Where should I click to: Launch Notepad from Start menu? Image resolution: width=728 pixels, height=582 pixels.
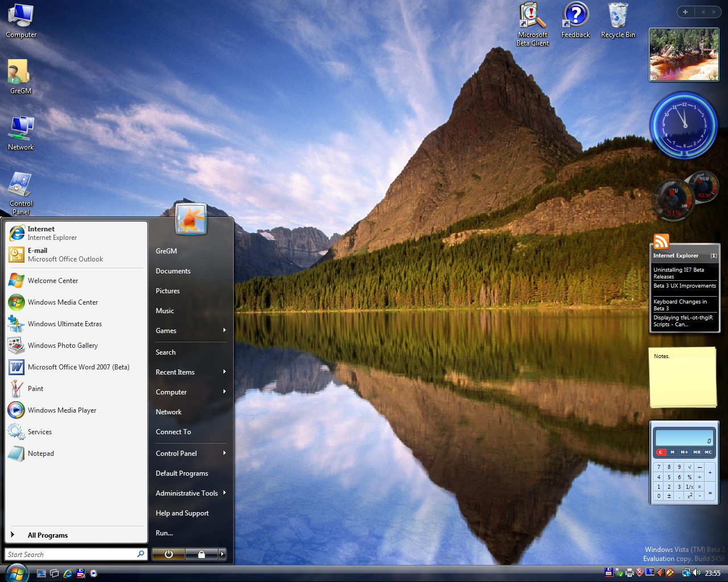[x=76, y=454]
